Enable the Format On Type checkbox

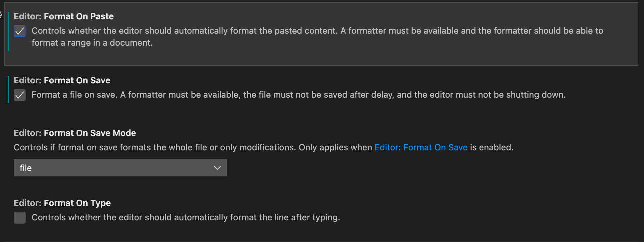pyautogui.click(x=20, y=218)
